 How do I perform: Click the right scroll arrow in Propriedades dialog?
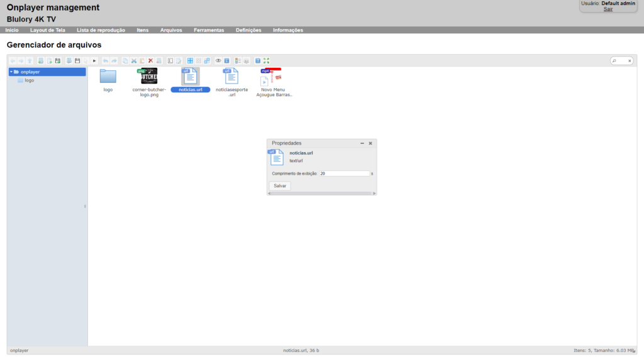click(x=374, y=194)
